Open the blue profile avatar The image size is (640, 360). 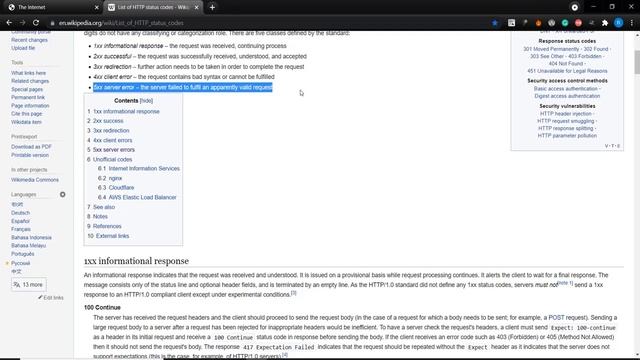tap(618, 23)
